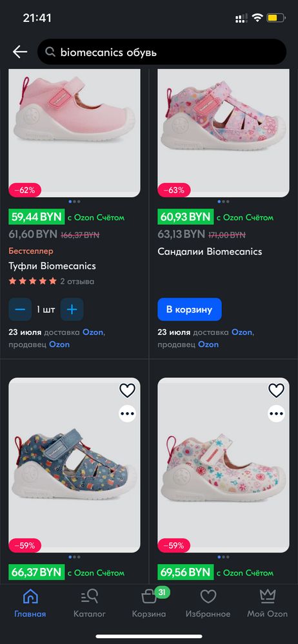Increase quantity with plus button

pos(72,309)
